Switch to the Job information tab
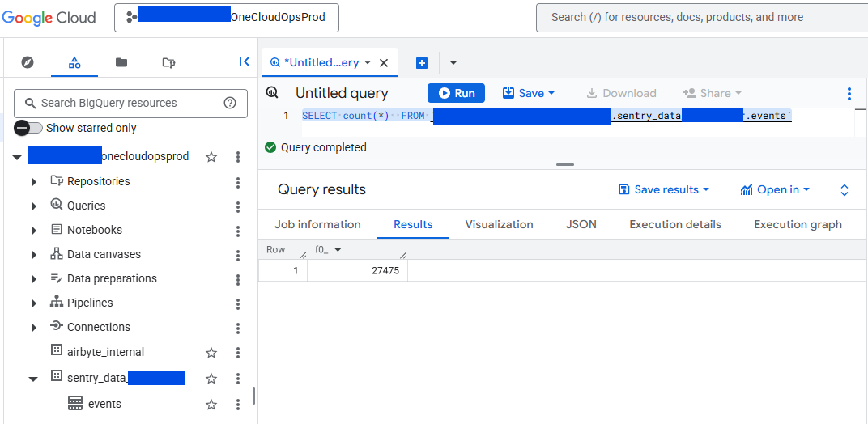Image resolution: width=868 pixels, height=424 pixels. tap(317, 224)
